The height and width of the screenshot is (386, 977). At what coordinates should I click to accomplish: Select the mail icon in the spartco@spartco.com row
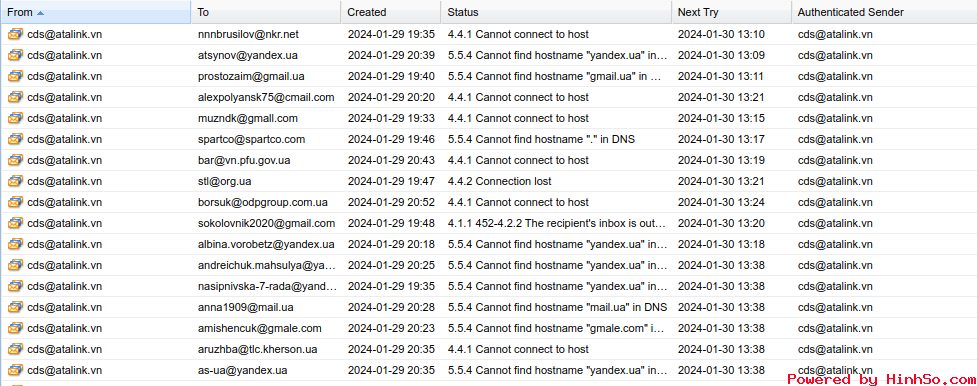point(15,140)
